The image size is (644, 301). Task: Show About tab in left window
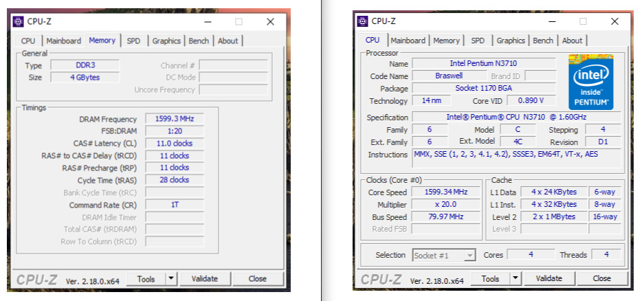click(x=228, y=41)
